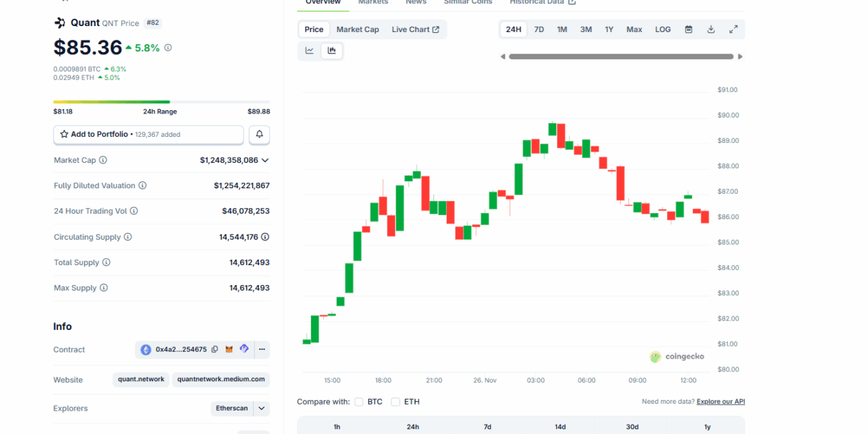This screenshot has height=434, width=868.
Task: Click Add to Portfolio button
Action: pos(148,134)
